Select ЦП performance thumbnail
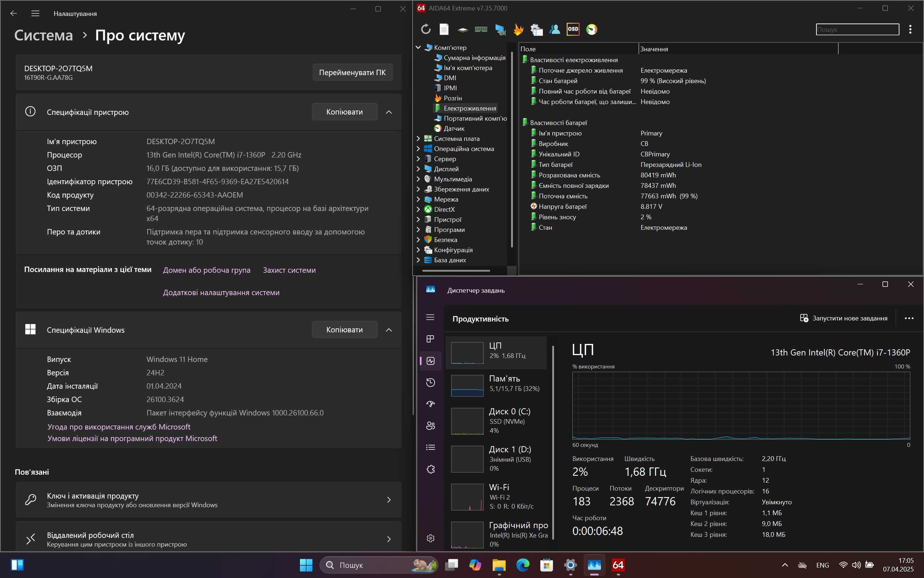 coord(496,353)
